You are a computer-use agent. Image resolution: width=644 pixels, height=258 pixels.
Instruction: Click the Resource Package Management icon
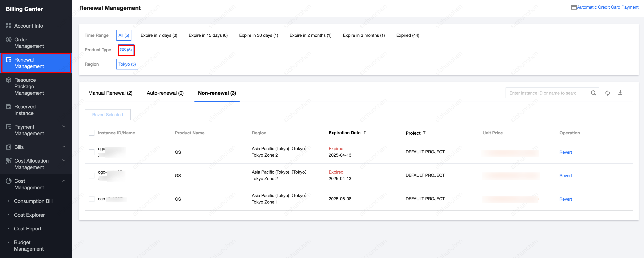coord(8,80)
